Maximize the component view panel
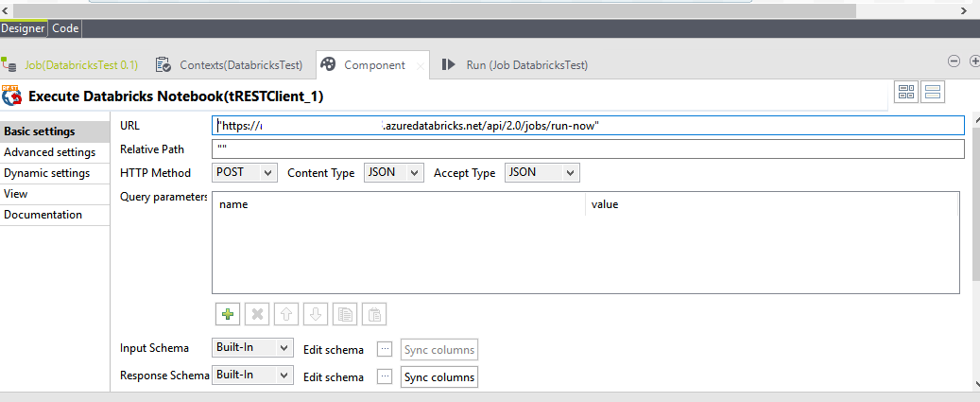The height and width of the screenshot is (402, 980). (x=974, y=61)
